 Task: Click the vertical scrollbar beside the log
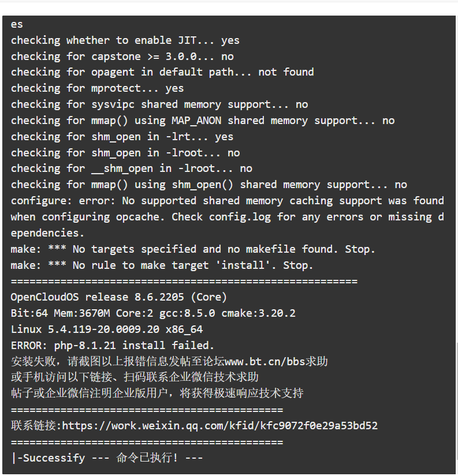click(456, 407)
